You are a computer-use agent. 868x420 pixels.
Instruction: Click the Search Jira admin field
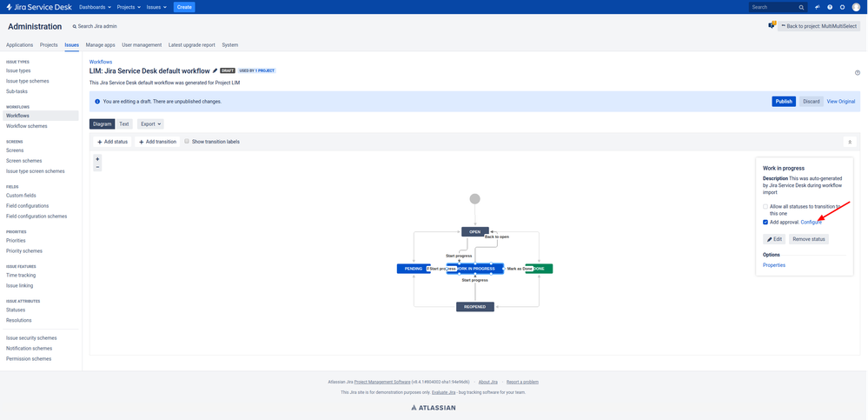[x=95, y=27]
